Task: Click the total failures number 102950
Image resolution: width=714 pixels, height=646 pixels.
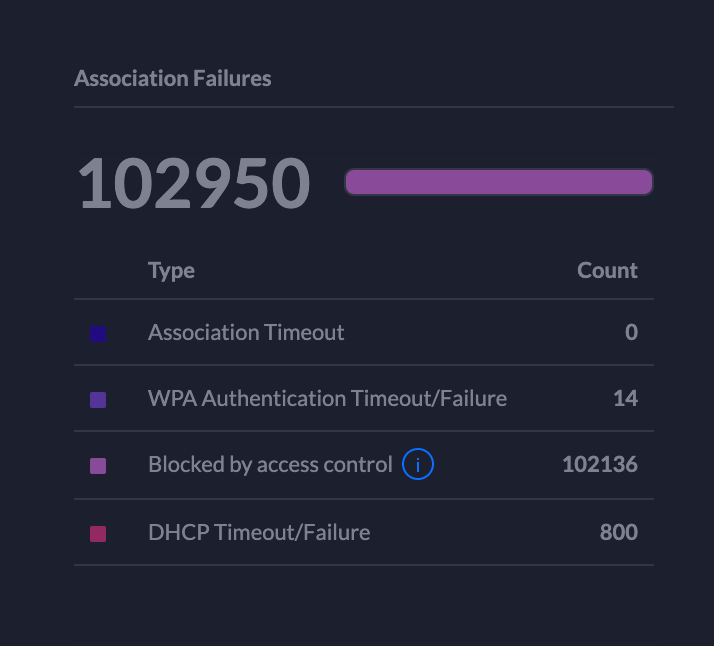Action: coord(194,184)
